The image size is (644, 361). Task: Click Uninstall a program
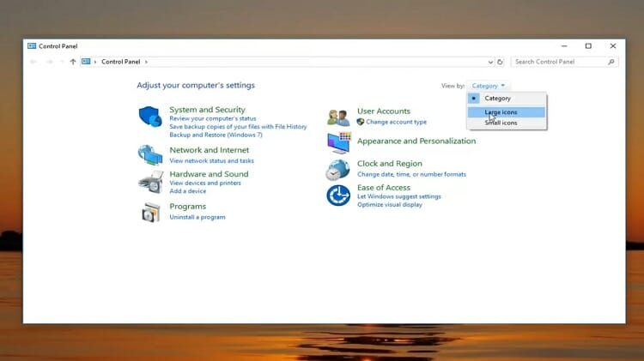[x=197, y=217]
